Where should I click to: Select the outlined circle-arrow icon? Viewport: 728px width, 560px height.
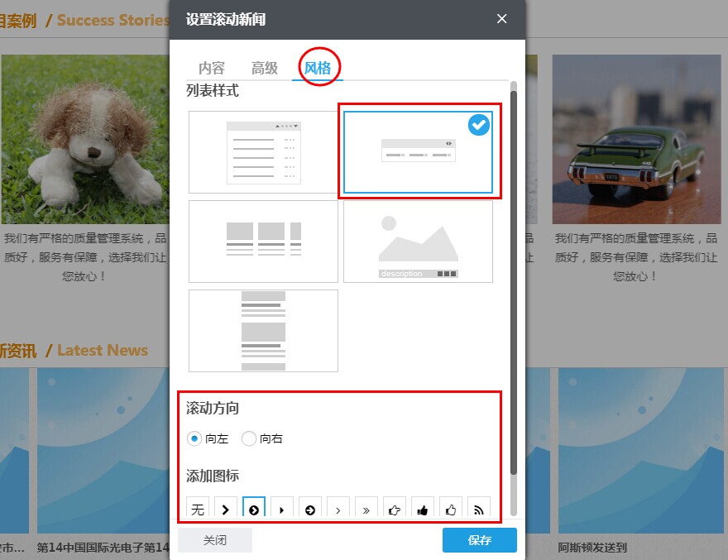254,509
